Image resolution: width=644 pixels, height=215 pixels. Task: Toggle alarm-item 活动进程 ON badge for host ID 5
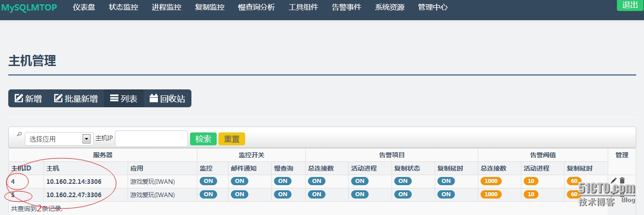click(360, 194)
